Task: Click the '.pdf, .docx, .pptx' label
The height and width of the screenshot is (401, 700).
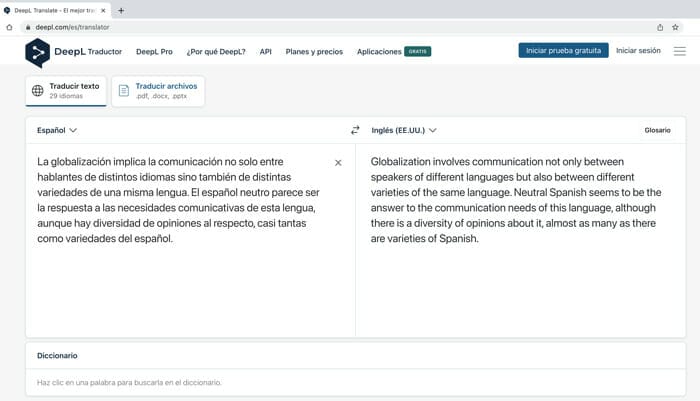Action: pyautogui.click(x=161, y=96)
